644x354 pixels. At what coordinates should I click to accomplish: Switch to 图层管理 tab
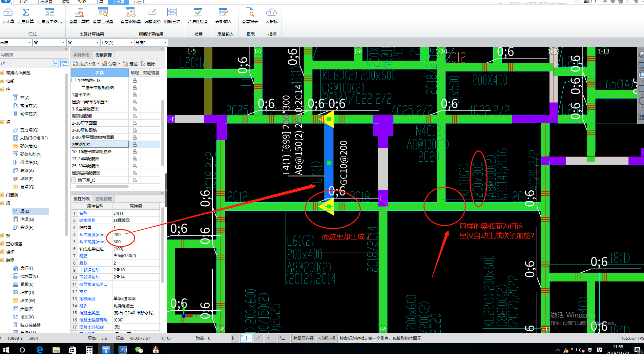pyautogui.click(x=104, y=199)
